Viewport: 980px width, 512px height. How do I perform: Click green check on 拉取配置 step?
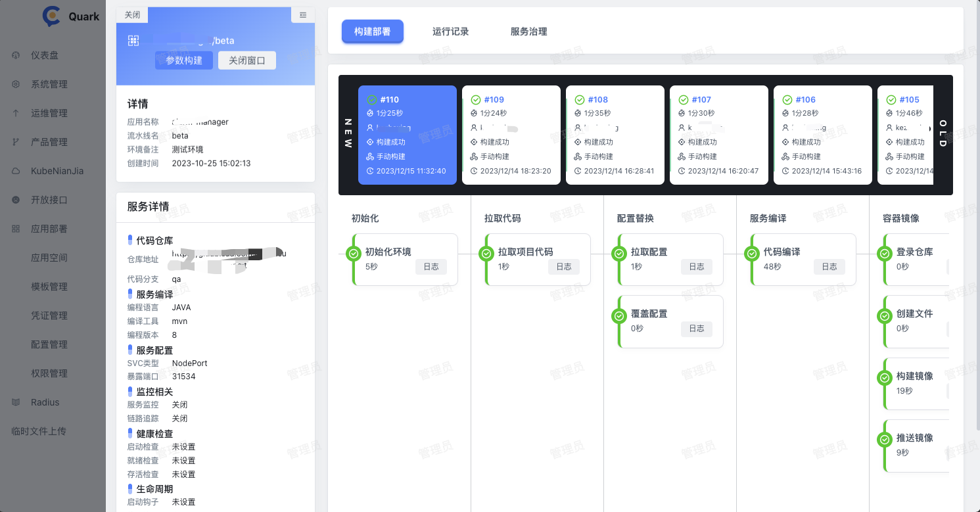[619, 254]
